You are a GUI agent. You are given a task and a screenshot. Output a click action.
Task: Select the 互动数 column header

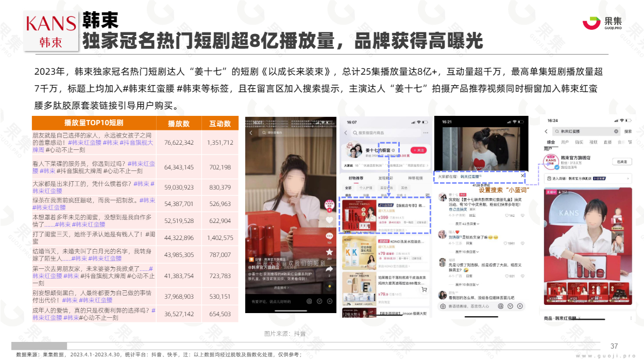pyautogui.click(x=220, y=123)
